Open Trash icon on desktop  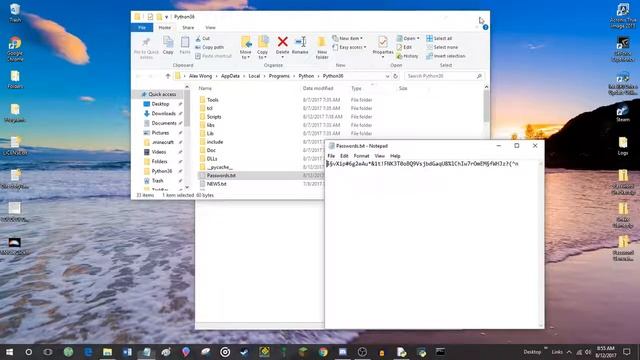15,13
